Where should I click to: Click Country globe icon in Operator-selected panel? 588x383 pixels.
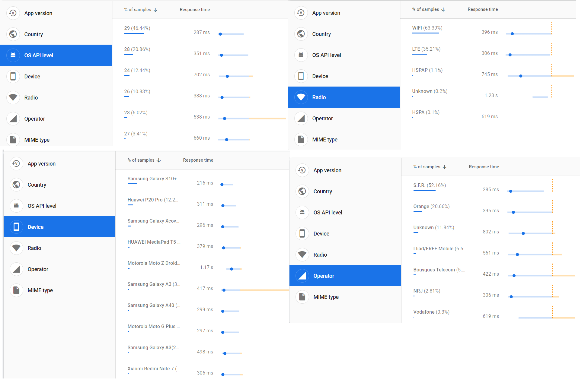point(302,191)
